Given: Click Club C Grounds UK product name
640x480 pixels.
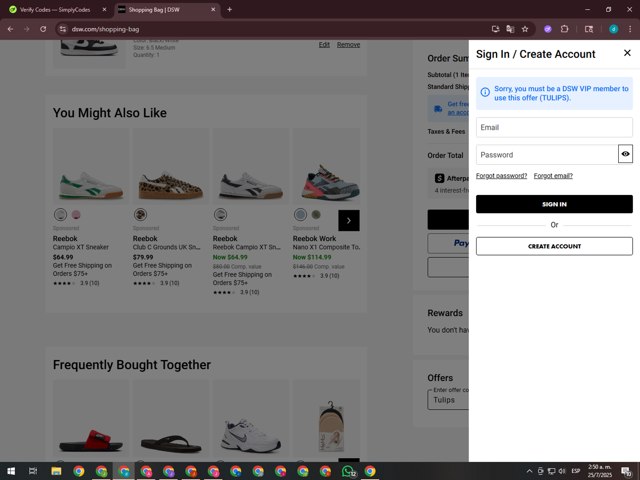Looking at the screenshot, I should pos(167,247).
